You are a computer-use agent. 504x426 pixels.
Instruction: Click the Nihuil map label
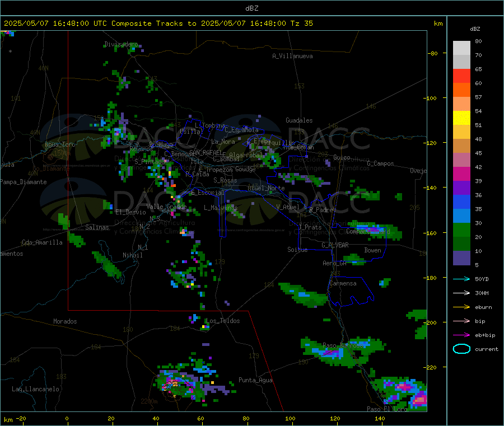pos(133,255)
